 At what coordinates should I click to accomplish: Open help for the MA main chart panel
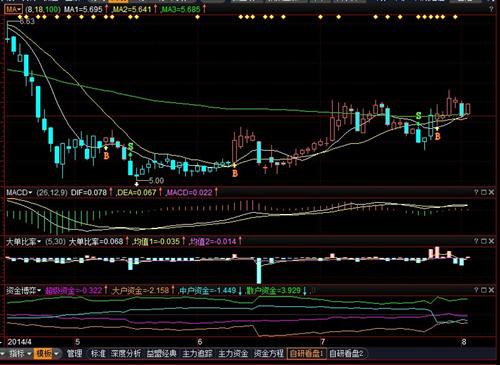pyautogui.click(x=491, y=9)
